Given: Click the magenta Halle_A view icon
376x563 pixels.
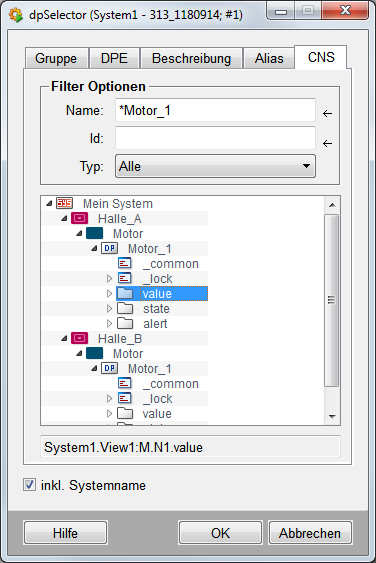Looking at the screenshot, I should 79,218.
